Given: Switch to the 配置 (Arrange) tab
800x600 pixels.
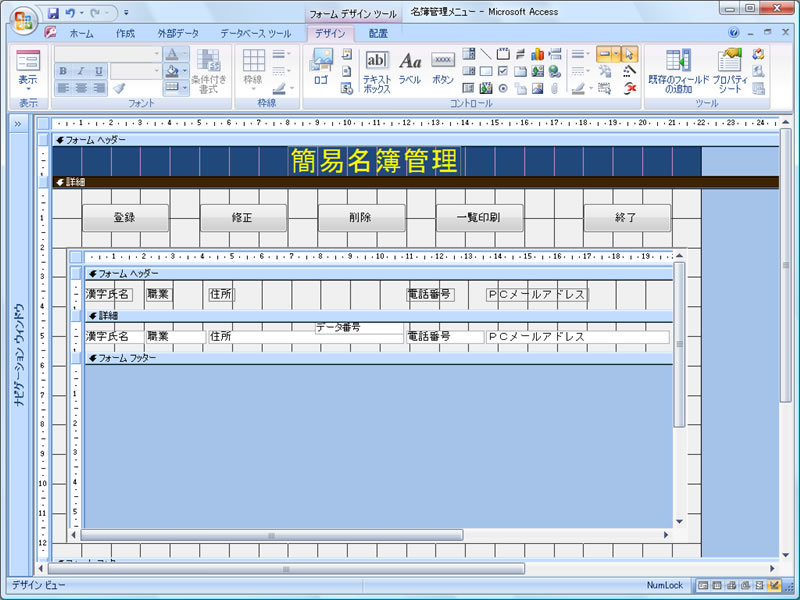Looking at the screenshot, I should 378,33.
